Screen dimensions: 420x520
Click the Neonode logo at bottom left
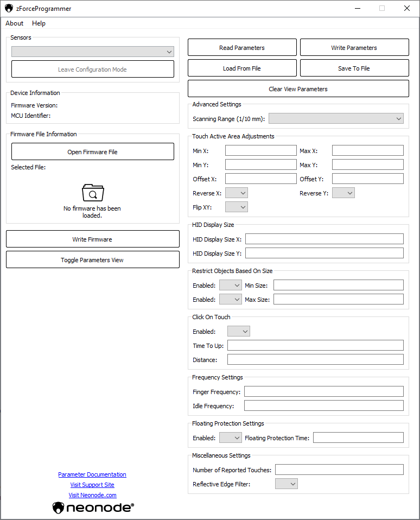click(x=93, y=508)
